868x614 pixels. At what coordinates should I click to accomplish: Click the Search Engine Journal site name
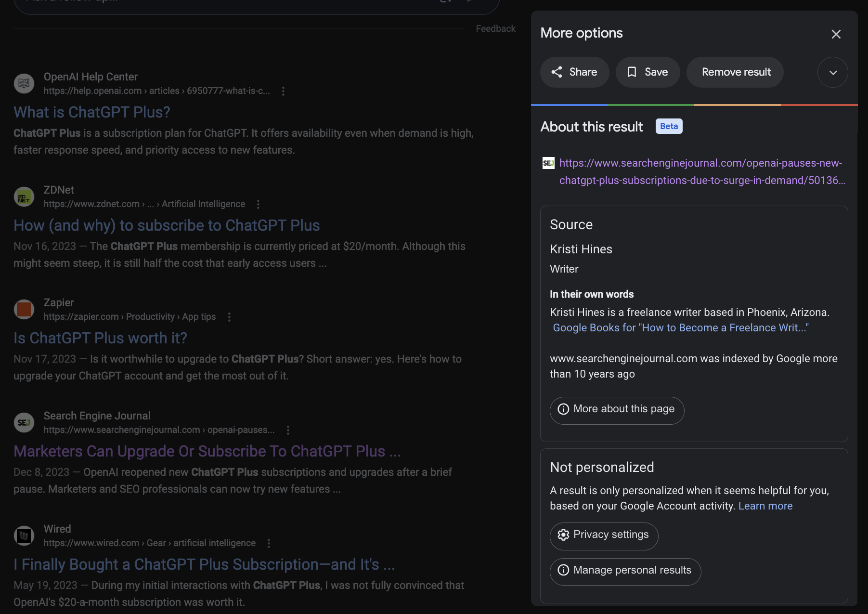tap(97, 416)
